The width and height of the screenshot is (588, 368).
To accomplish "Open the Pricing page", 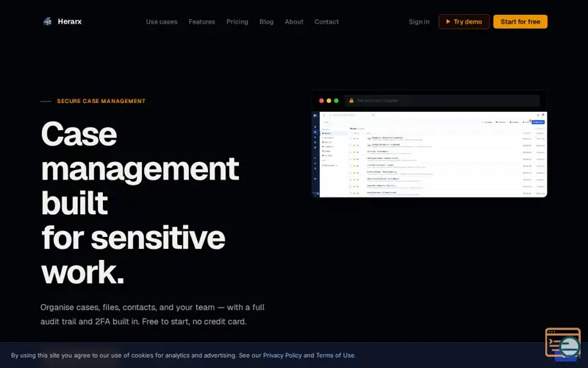I will (237, 22).
